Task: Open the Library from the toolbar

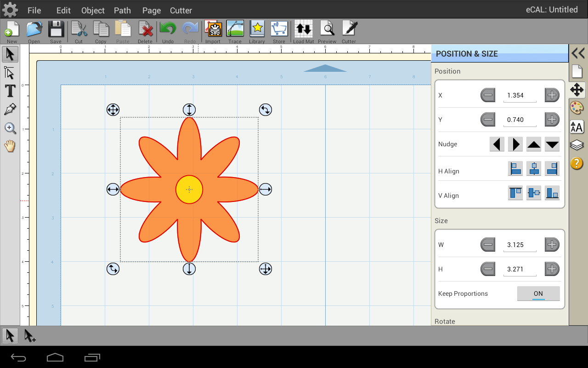Action: coord(257,30)
